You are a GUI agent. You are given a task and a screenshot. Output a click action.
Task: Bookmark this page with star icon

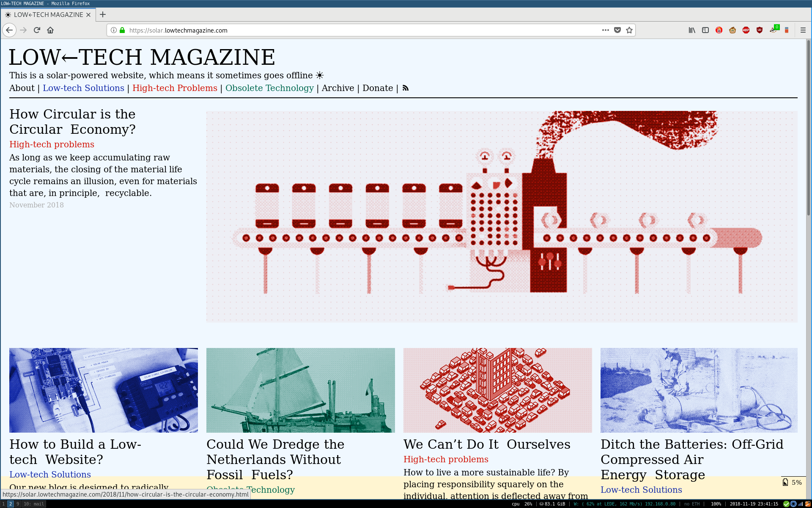[629, 30]
